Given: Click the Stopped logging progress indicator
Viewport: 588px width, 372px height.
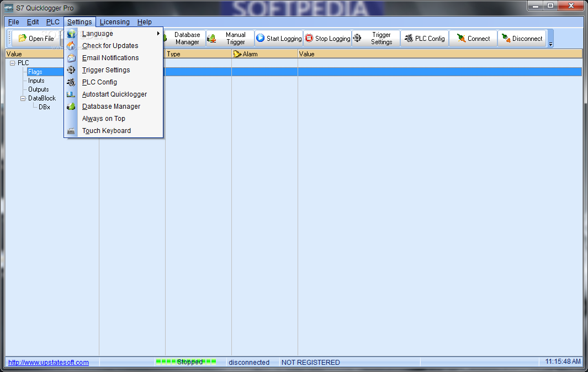Looking at the screenshot, I should pos(186,362).
